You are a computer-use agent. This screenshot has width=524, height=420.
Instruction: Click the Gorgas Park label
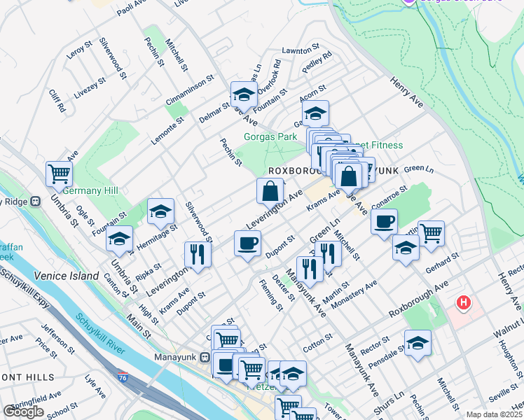point(270,137)
